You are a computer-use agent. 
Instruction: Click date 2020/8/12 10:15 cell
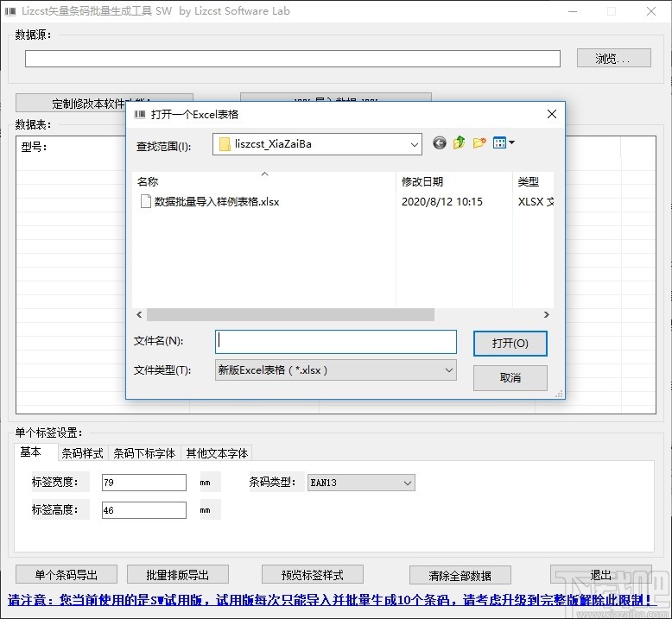point(442,202)
